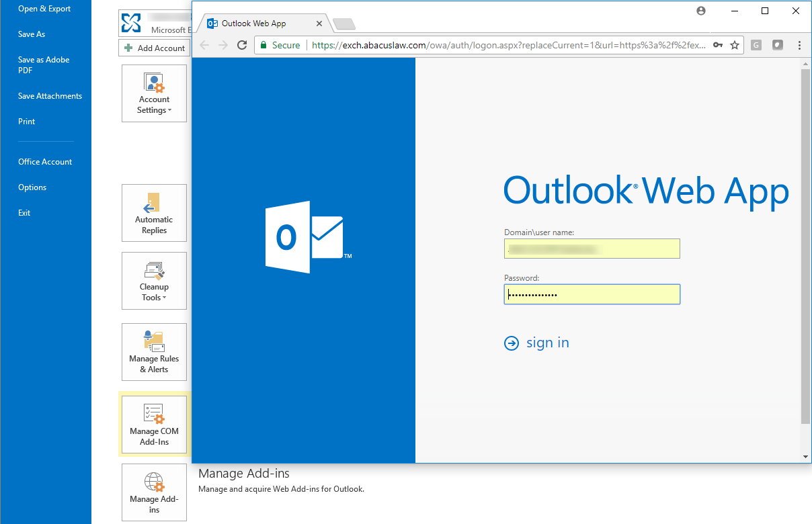Open Outlook Options

[32, 187]
